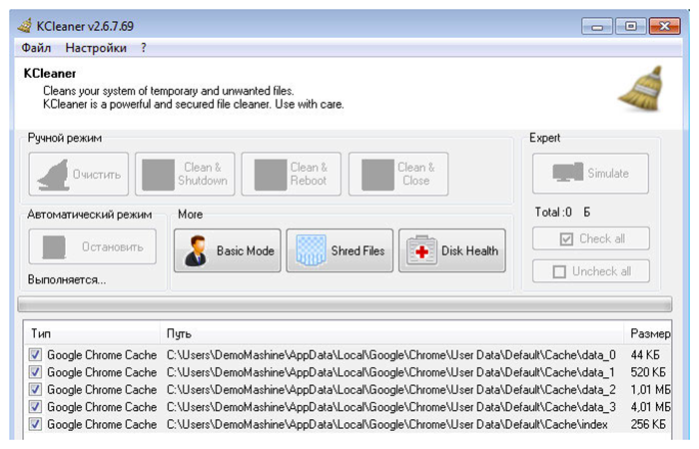This screenshot has width=699, height=449.
Task: Click Google Chrome Cache type in data_0 row
Action: pyautogui.click(x=102, y=355)
